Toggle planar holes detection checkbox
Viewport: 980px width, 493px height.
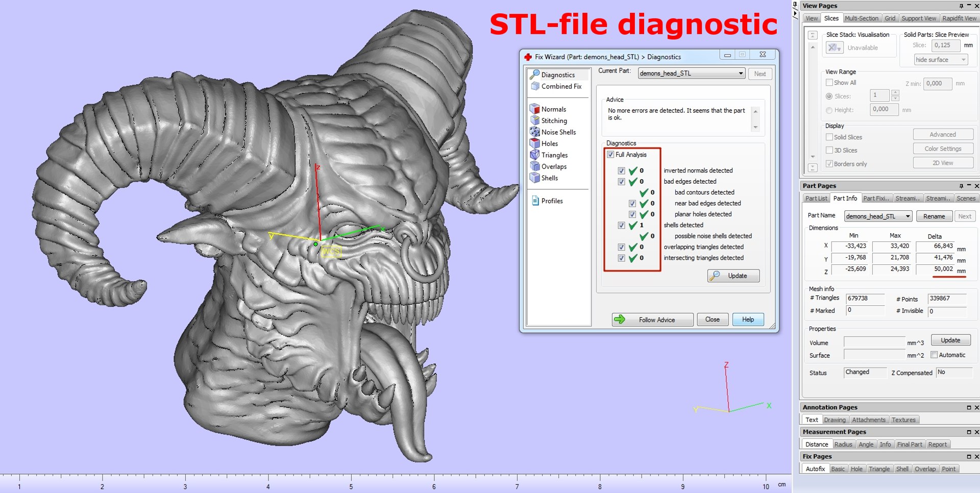(632, 214)
